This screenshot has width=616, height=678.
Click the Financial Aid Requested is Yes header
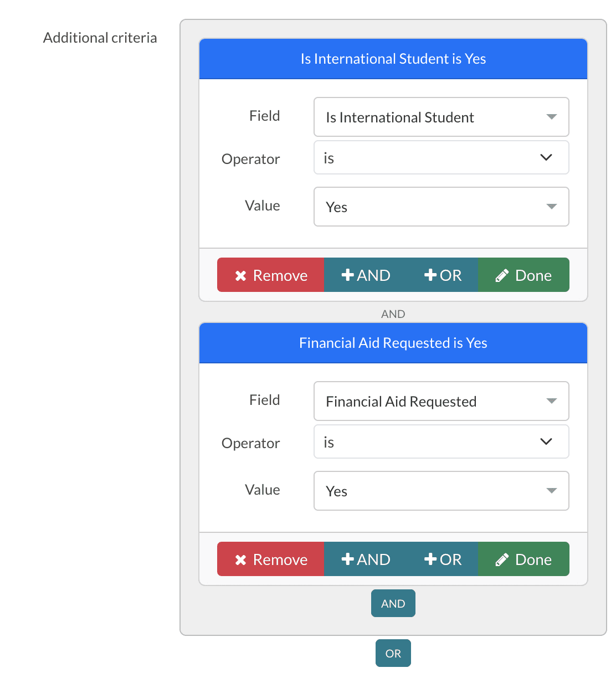pos(393,343)
